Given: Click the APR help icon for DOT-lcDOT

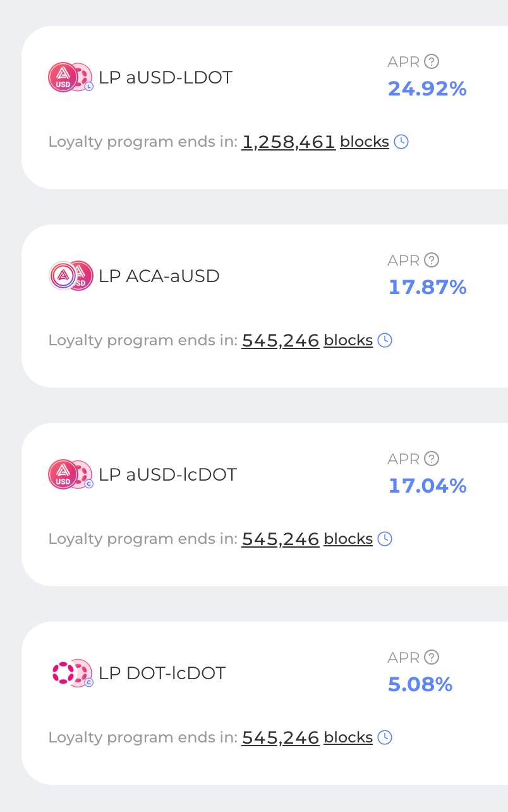Looking at the screenshot, I should point(432,657).
